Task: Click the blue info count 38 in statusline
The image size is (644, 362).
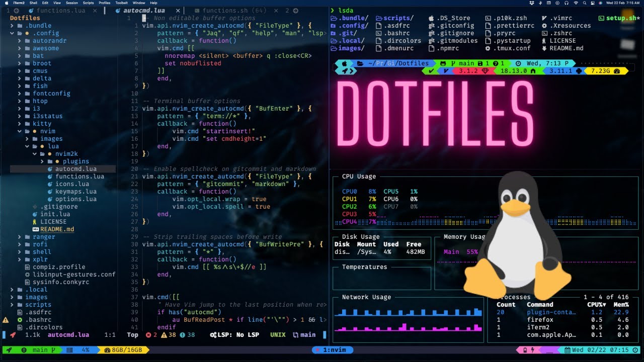Action: point(187,335)
